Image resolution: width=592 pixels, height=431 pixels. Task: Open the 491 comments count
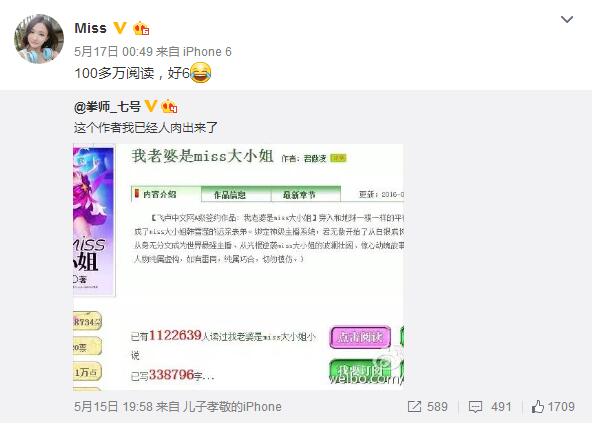pyautogui.click(x=501, y=406)
